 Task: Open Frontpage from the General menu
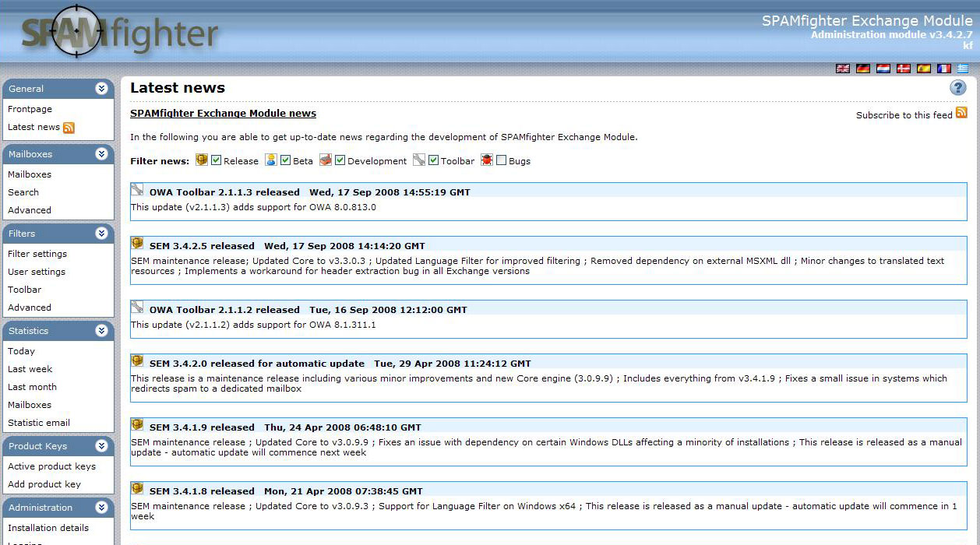(x=30, y=109)
